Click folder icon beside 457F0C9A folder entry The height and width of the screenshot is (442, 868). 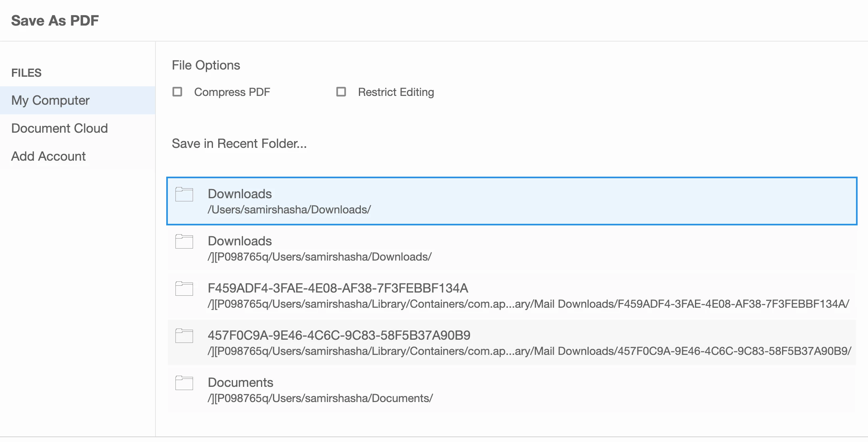[184, 336]
